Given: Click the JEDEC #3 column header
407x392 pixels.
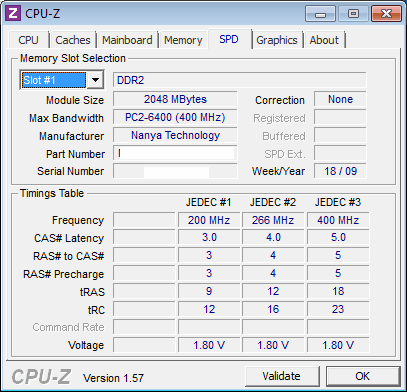Looking at the screenshot, I should tap(338, 202).
